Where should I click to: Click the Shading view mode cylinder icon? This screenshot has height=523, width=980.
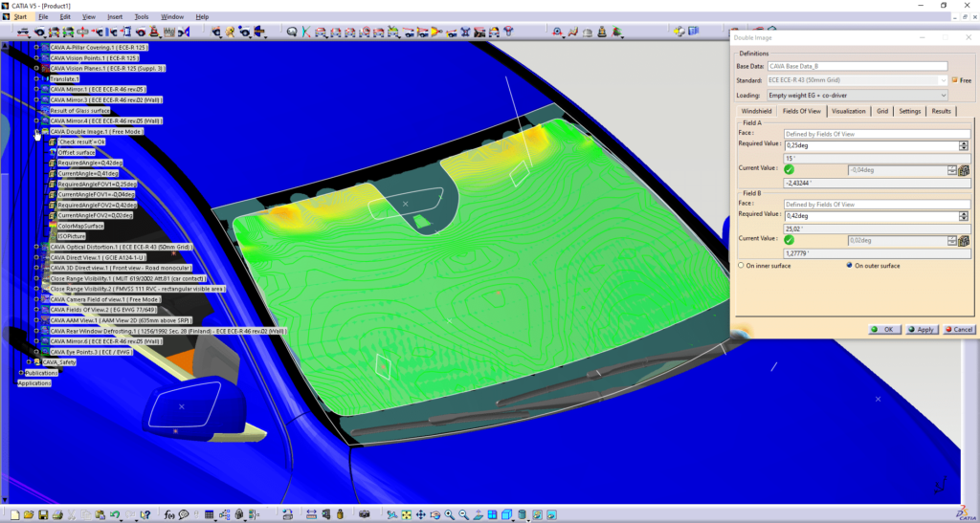pyautogui.click(x=522, y=515)
